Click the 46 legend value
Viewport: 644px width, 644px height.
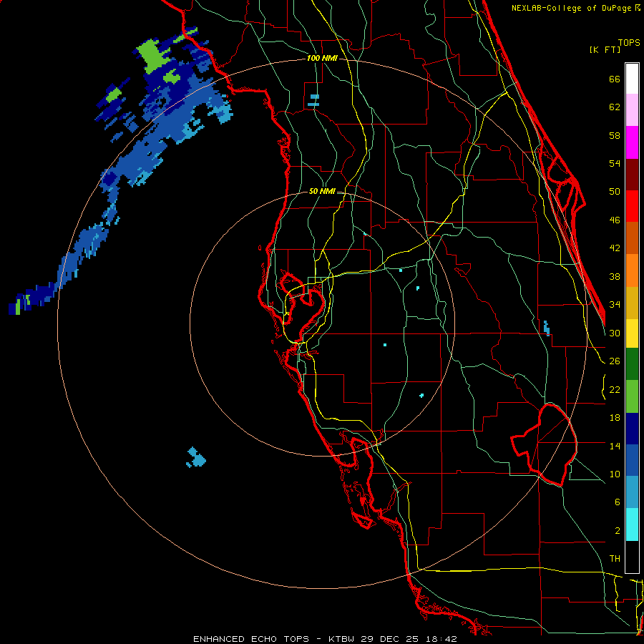click(615, 220)
